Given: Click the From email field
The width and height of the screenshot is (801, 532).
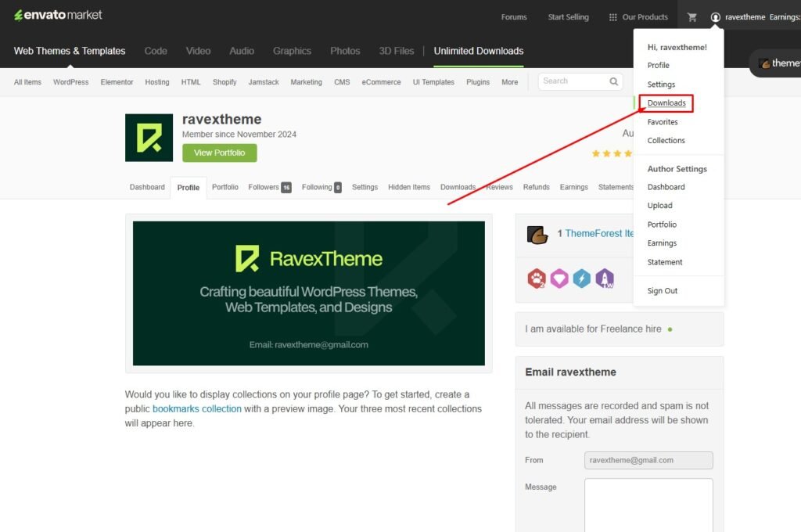Looking at the screenshot, I should click(x=648, y=460).
